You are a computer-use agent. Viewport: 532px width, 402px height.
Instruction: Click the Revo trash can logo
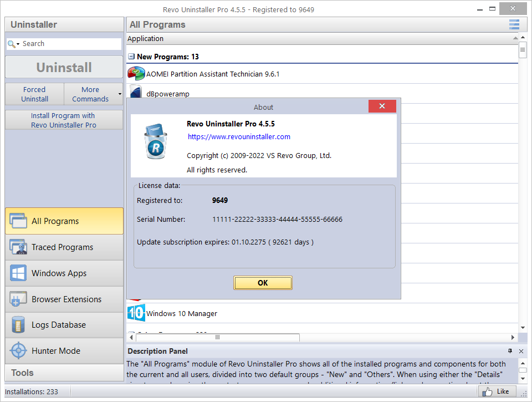(x=156, y=141)
